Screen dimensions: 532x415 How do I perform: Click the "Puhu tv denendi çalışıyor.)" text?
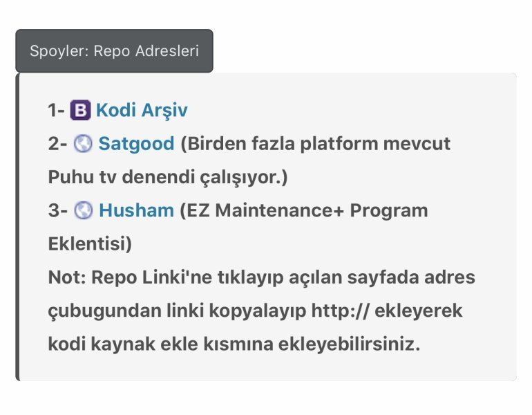pos(167,177)
